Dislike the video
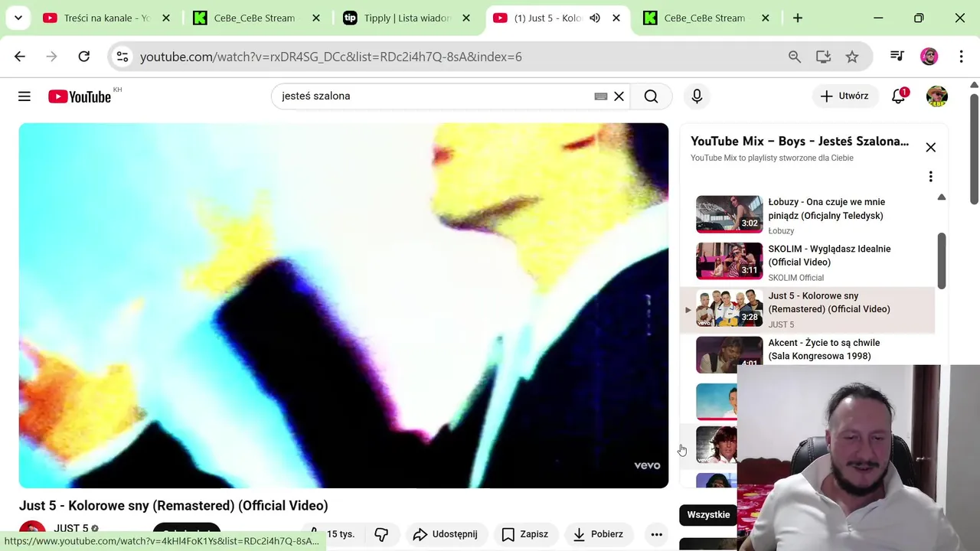 [381, 534]
